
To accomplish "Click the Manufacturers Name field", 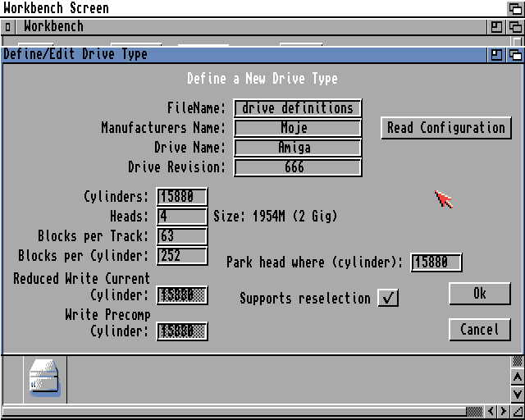I will 298,128.
